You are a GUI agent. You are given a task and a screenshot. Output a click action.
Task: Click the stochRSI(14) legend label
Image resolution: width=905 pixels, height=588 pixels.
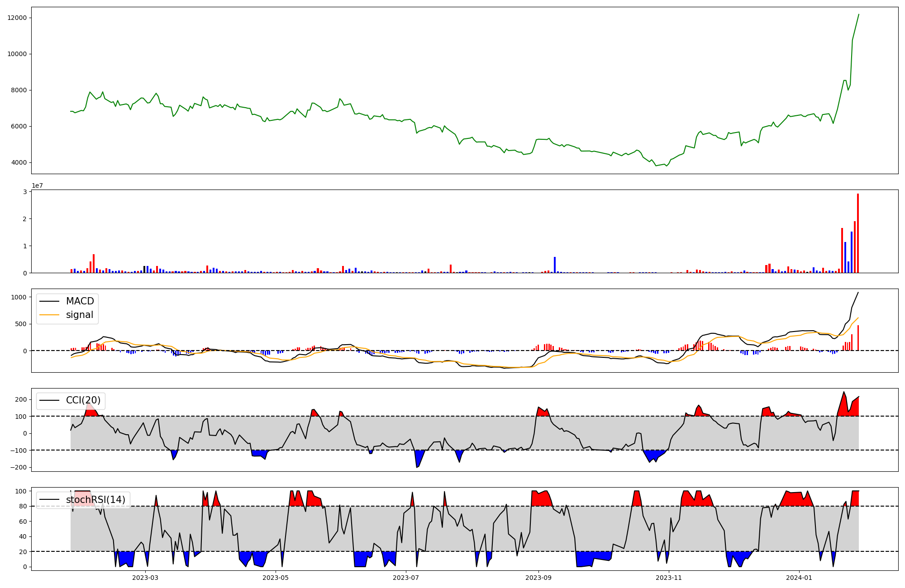[95, 500]
